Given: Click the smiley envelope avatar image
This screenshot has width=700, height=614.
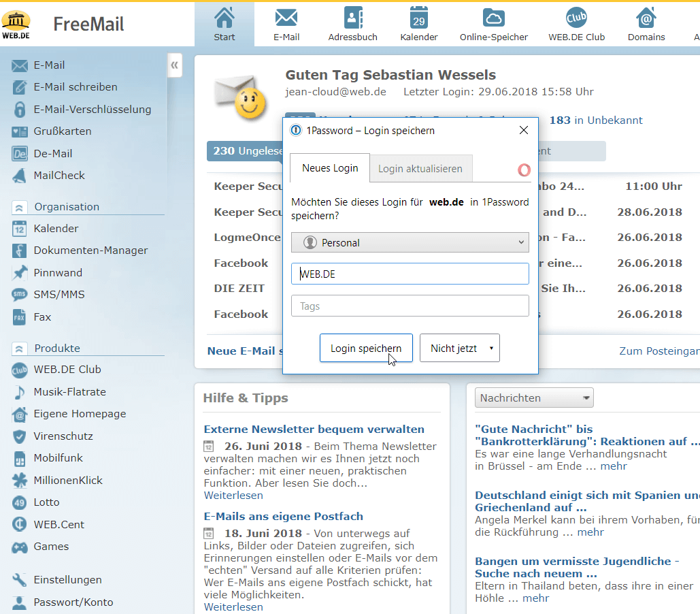Looking at the screenshot, I should pyautogui.click(x=241, y=97).
